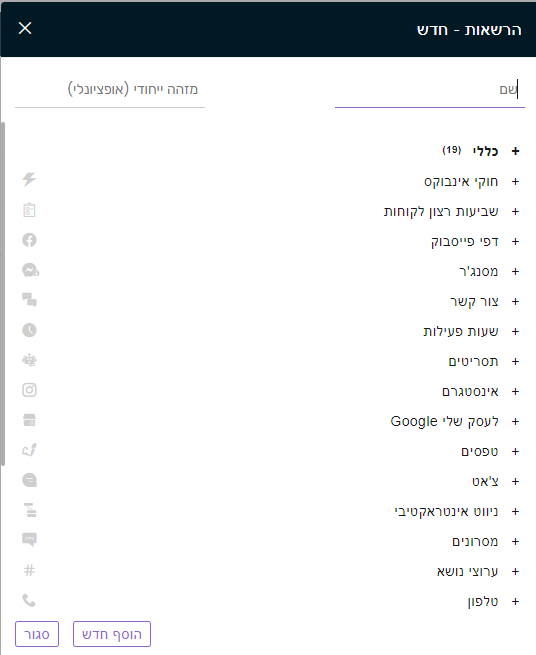This screenshot has width=536, height=655.
Task: Click the phone icon
Action: (x=29, y=600)
